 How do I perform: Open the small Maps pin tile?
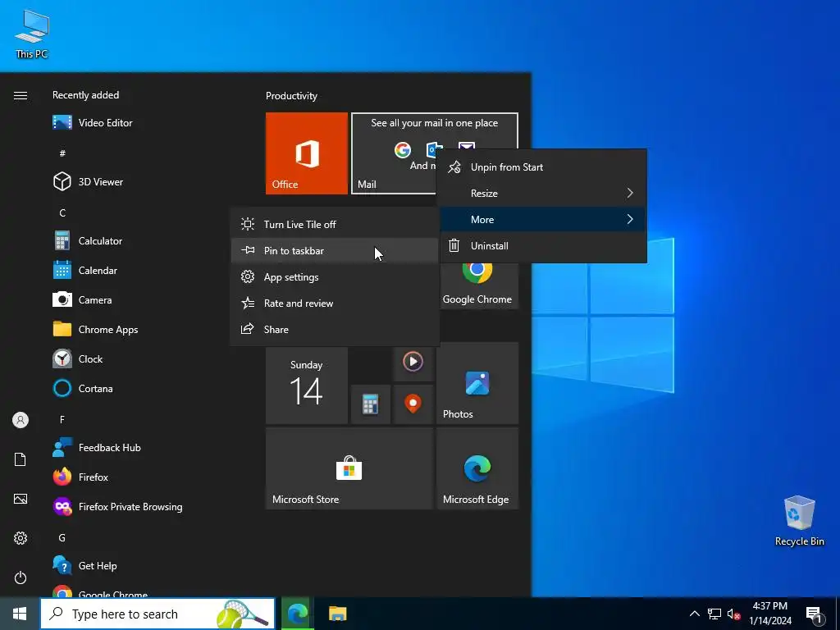pos(413,404)
